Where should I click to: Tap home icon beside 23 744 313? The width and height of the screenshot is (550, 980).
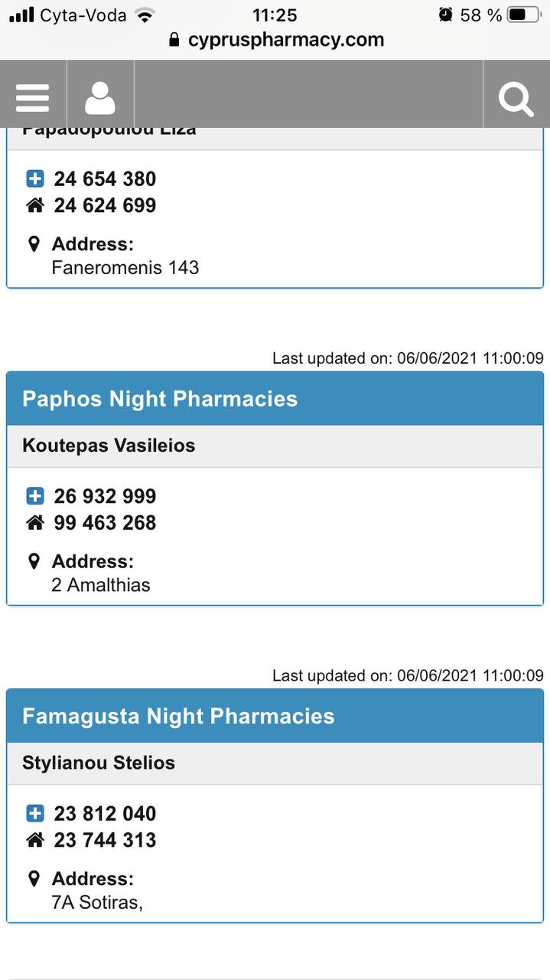[35, 840]
